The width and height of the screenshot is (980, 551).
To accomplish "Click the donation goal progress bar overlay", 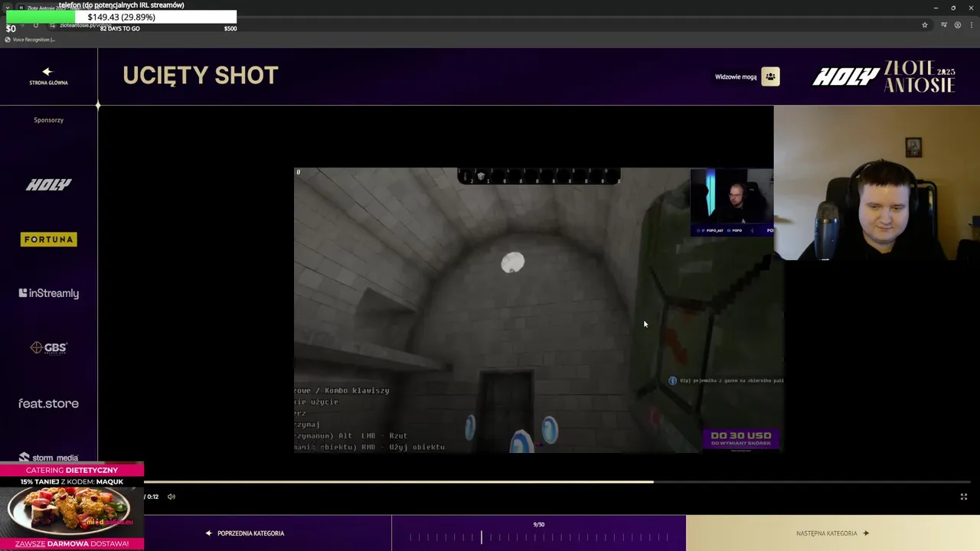I will (122, 17).
